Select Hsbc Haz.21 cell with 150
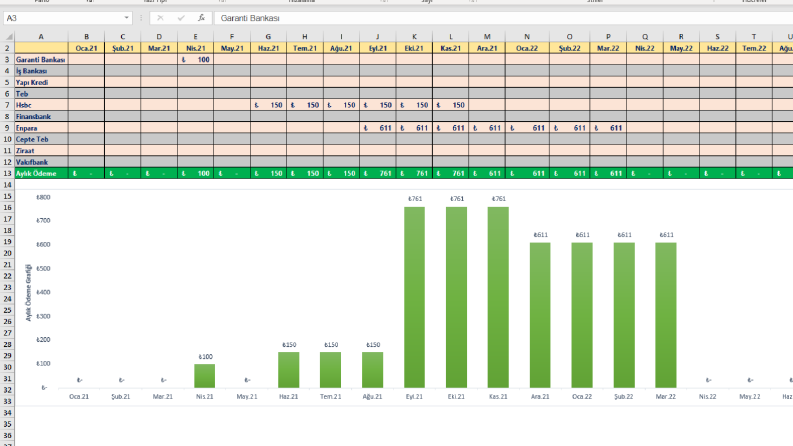This screenshot has height=446, width=793. click(x=268, y=105)
